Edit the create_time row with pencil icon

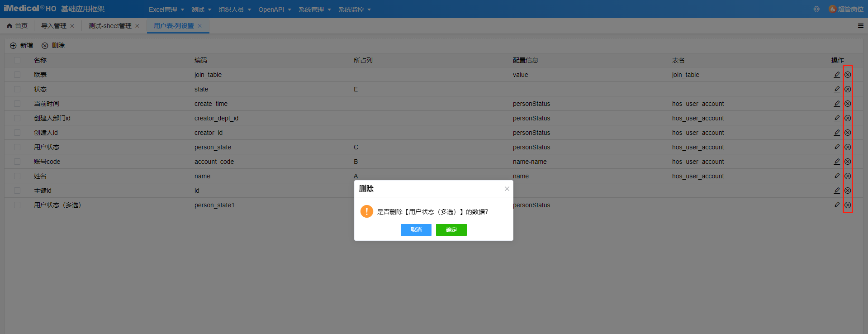tap(837, 104)
